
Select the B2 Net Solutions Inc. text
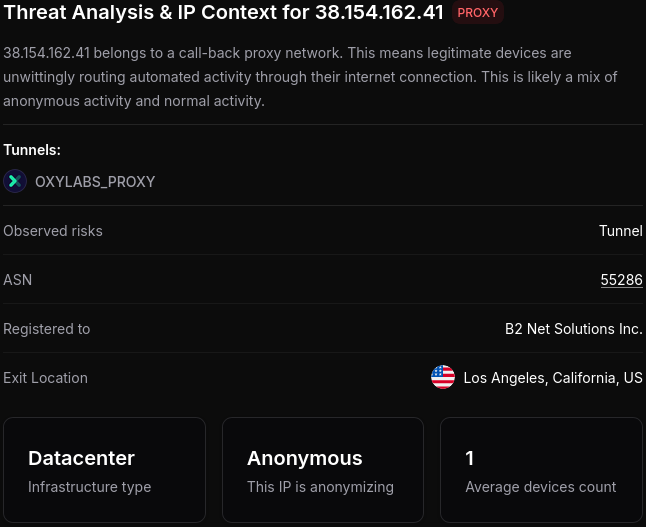click(573, 329)
